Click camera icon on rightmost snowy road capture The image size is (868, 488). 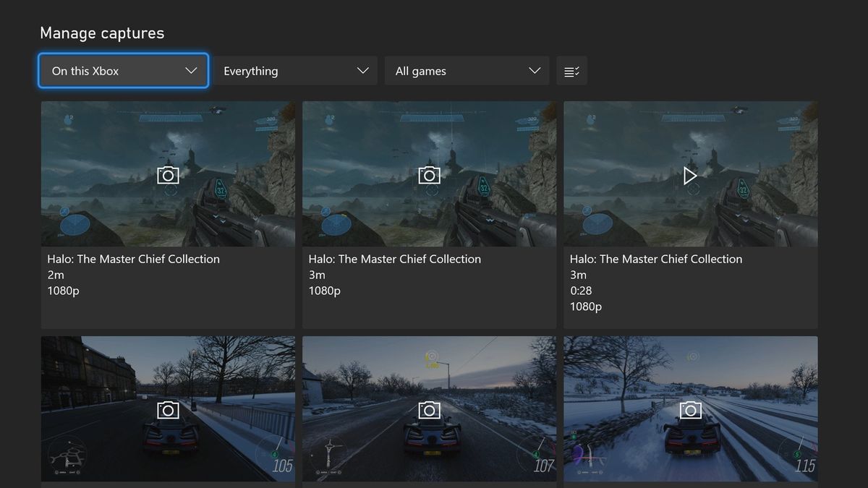(690, 409)
